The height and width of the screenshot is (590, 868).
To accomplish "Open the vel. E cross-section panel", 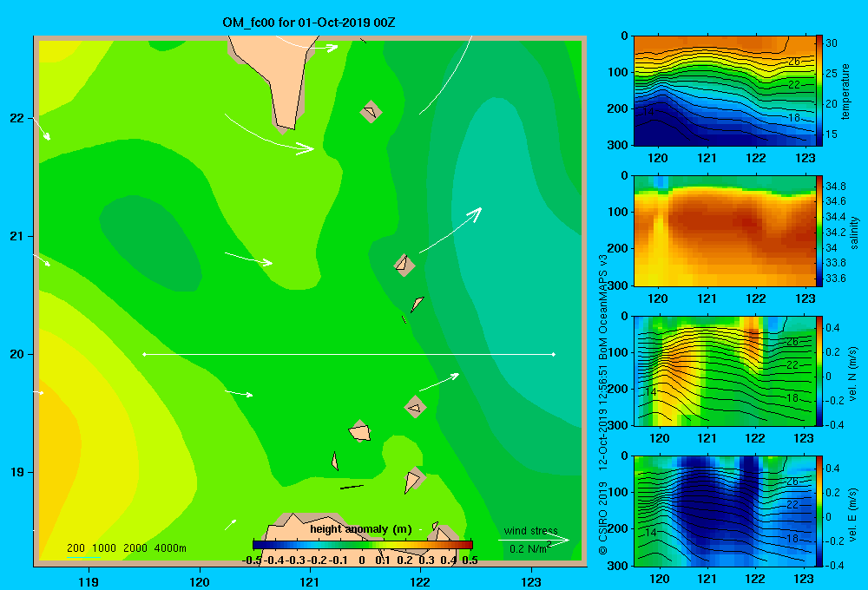I will [724, 511].
